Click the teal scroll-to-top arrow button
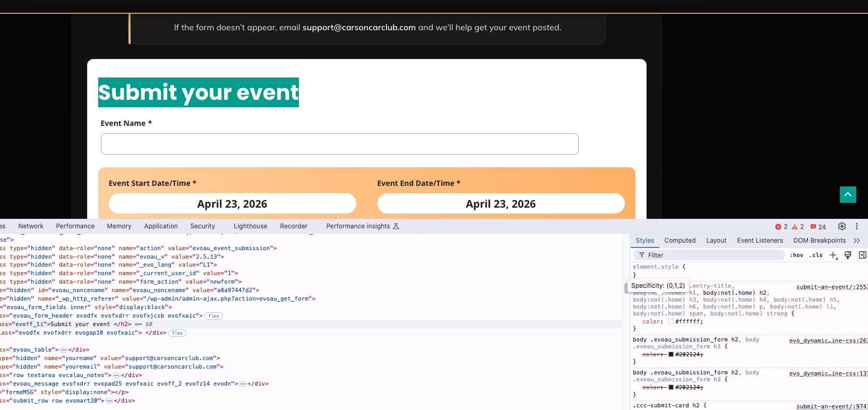This screenshot has height=410, width=868. (848, 195)
